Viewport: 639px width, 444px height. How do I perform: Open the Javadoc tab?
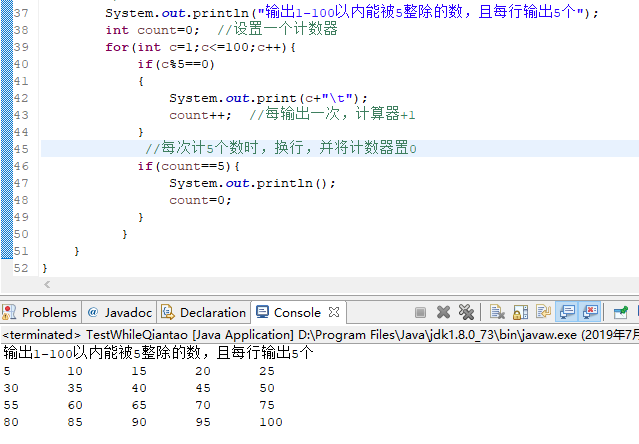coord(119,312)
